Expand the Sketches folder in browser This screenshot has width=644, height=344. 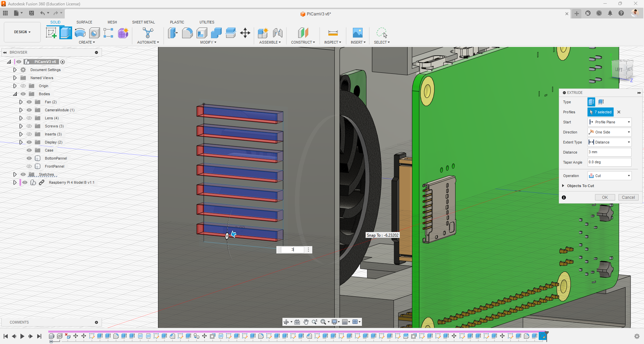[15, 174]
